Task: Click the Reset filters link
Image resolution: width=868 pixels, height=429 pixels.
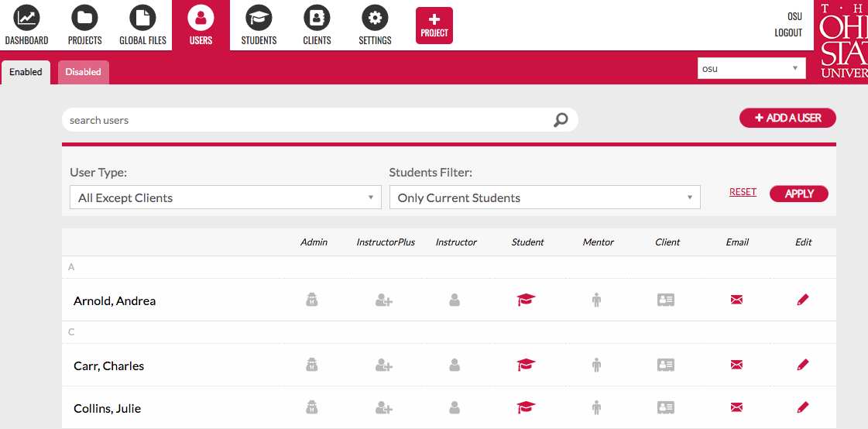Action: (743, 192)
